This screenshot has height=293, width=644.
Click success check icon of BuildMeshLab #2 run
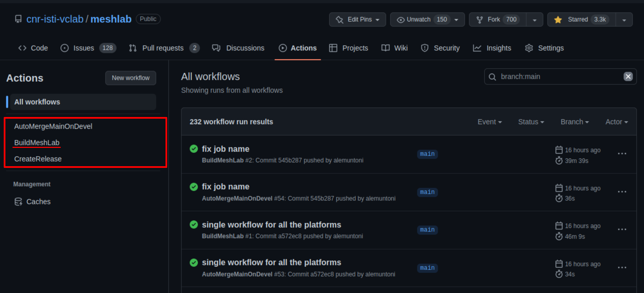point(194,149)
